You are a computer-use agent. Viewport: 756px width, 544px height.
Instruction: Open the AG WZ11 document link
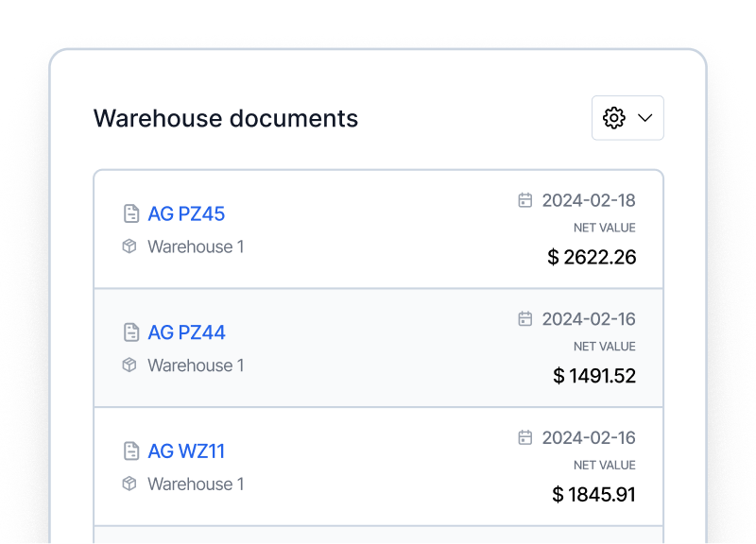186,451
